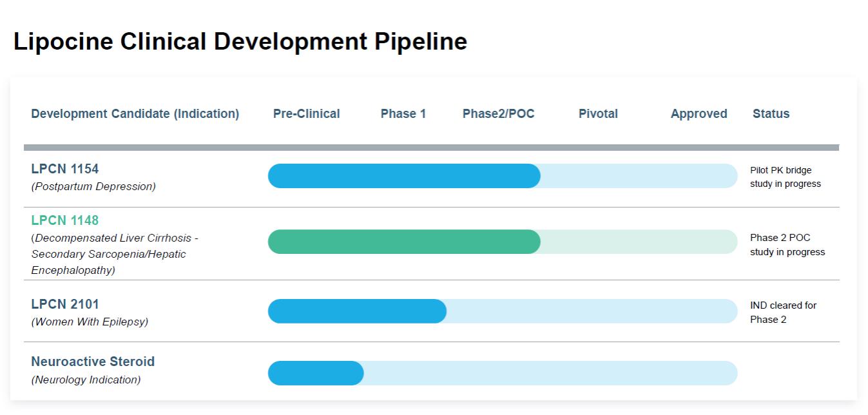The height and width of the screenshot is (415, 868).
Task: Select the LPCN 1148 green heading
Action: [65, 220]
